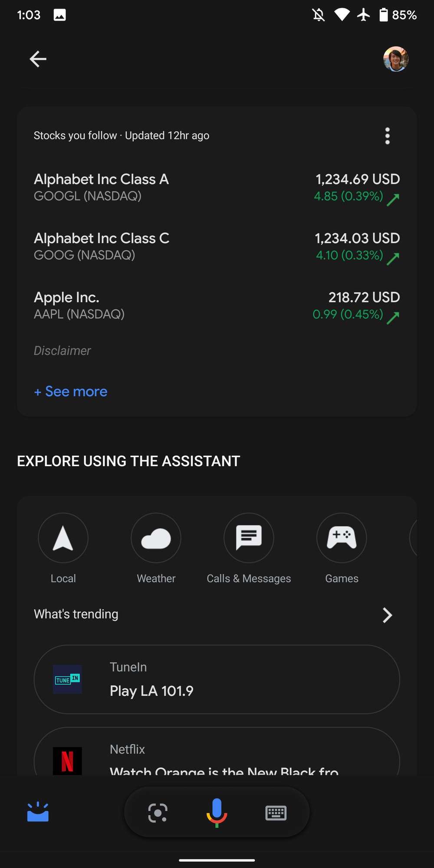Select the Calls & Messages icon

249,538
